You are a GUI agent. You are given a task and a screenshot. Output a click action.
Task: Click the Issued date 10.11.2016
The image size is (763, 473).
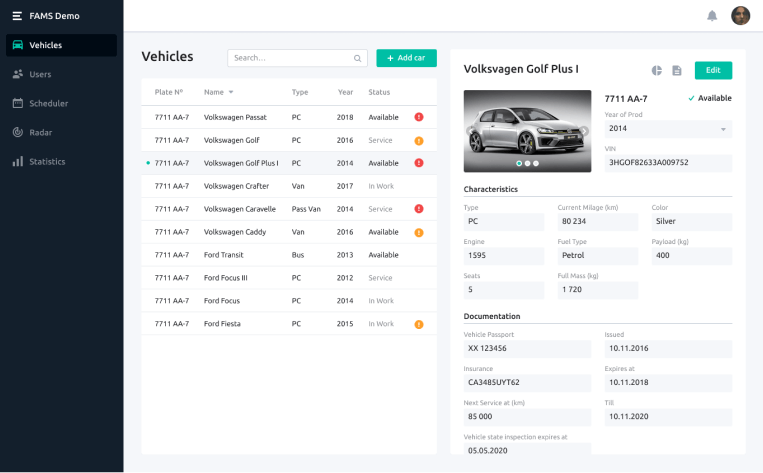[x=668, y=348]
